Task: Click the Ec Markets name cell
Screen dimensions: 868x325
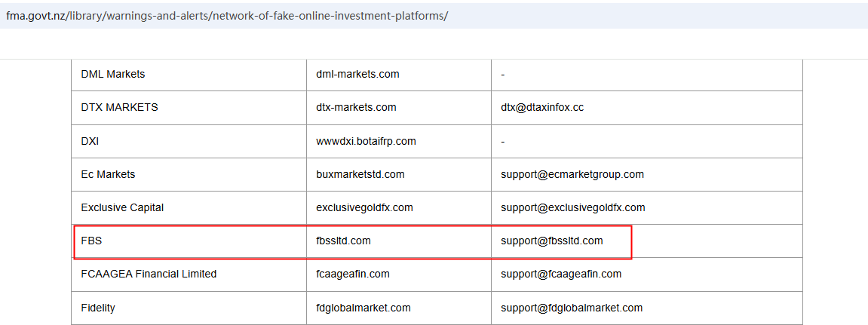Action: pos(108,174)
